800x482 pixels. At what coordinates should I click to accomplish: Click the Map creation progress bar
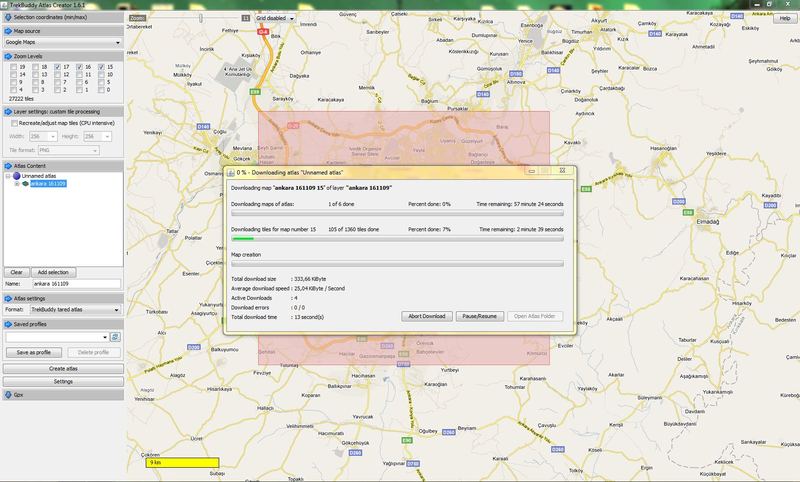tap(397, 264)
